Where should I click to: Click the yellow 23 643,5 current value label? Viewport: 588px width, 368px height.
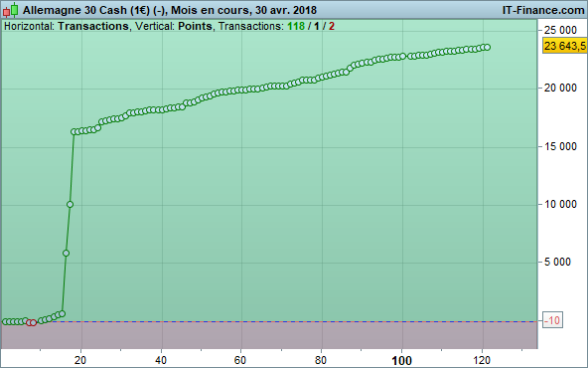pos(565,46)
